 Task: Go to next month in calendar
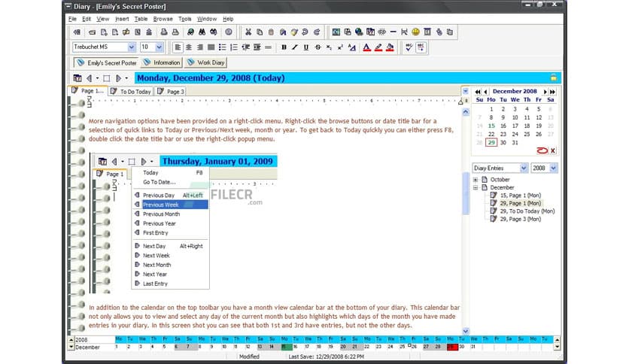click(545, 92)
